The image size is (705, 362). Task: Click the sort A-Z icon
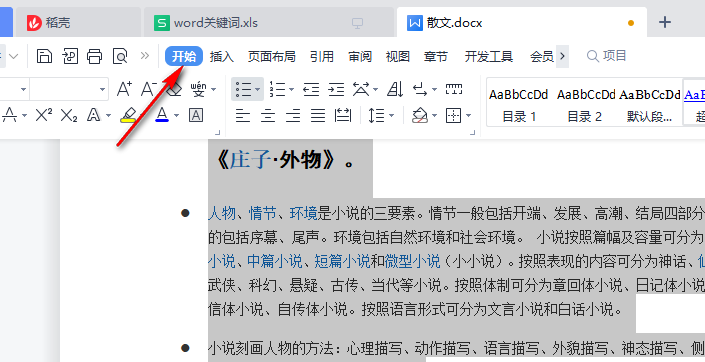(395, 89)
